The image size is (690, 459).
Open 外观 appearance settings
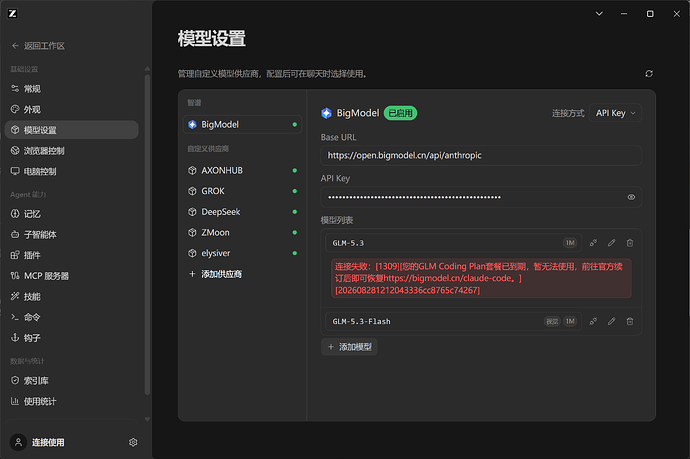[71, 110]
